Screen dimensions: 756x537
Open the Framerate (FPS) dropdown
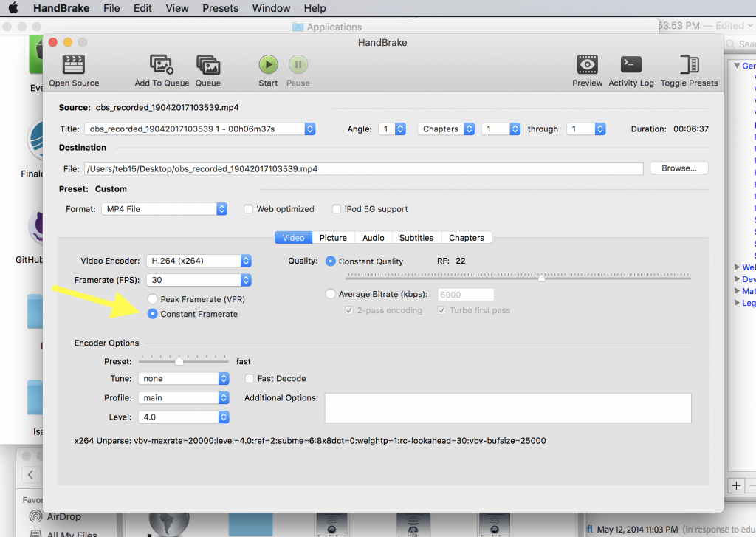(199, 280)
